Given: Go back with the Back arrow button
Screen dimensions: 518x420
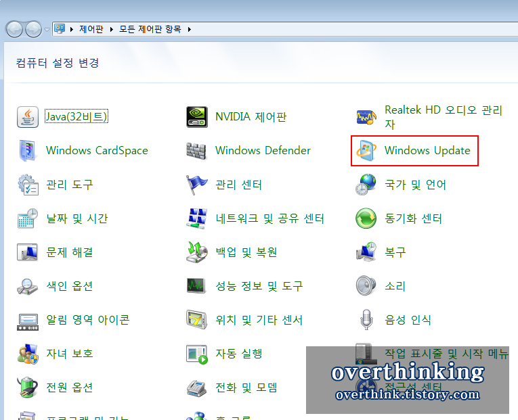Looking at the screenshot, I should click(x=14, y=29).
